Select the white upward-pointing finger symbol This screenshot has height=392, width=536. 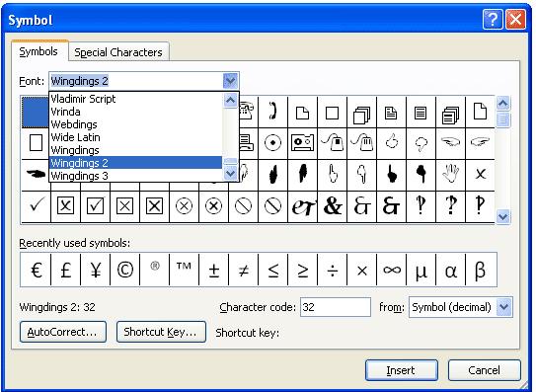point(332,175)
